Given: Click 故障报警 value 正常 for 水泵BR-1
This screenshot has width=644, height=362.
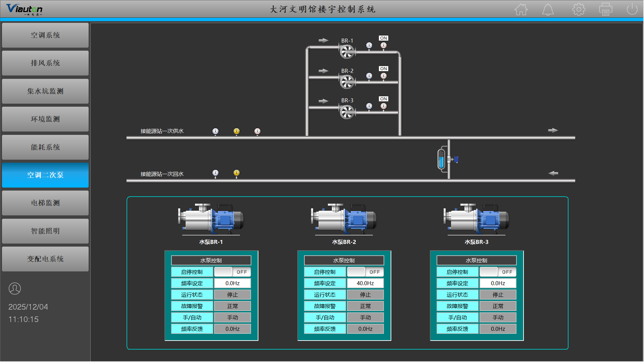Looking at the screenshot, I should click(x=233, y=306).
